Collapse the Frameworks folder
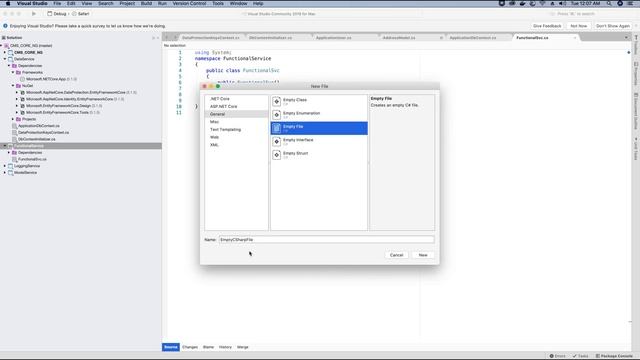Screen dimensions: 640x360 (x=13, y=72)
